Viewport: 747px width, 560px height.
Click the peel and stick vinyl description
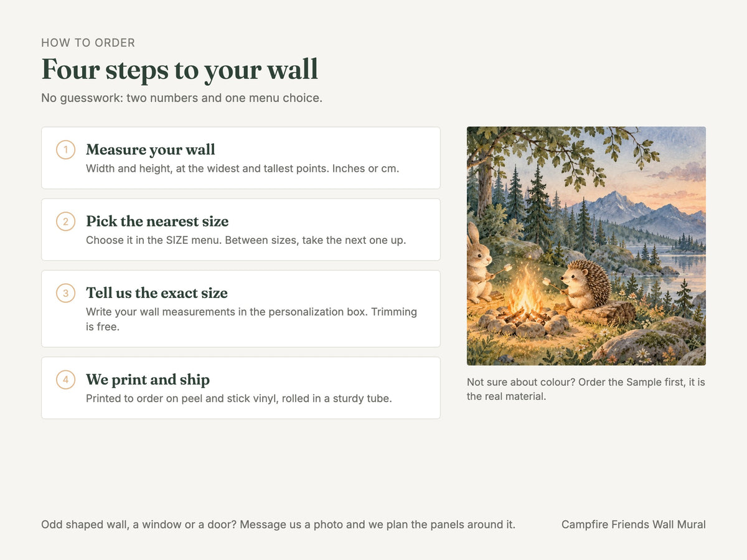click(x=239, y=398)
